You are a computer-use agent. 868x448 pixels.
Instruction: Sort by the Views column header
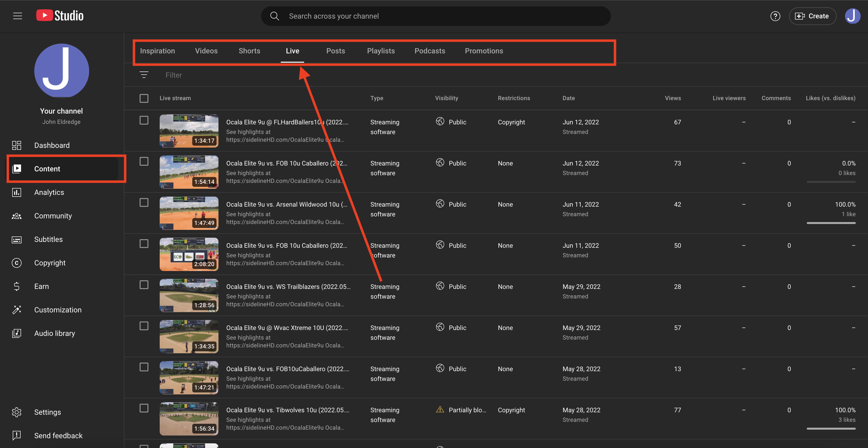pos(673,98)
